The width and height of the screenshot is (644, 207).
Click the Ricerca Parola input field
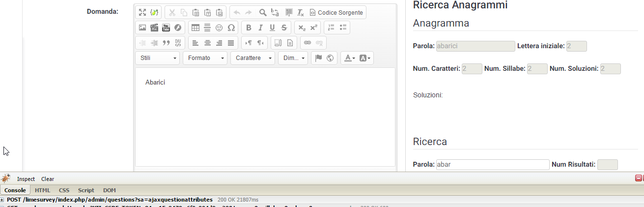click(x=492, y=165)
